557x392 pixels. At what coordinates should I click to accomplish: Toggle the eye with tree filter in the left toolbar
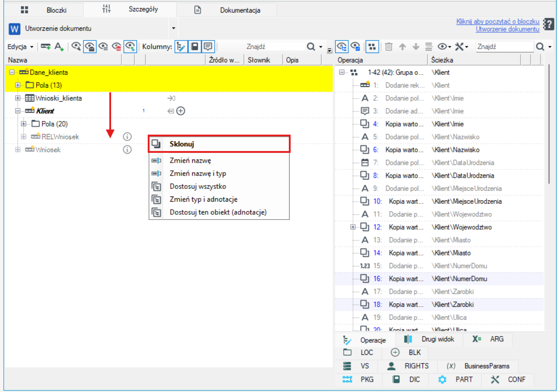click(130, 46)
